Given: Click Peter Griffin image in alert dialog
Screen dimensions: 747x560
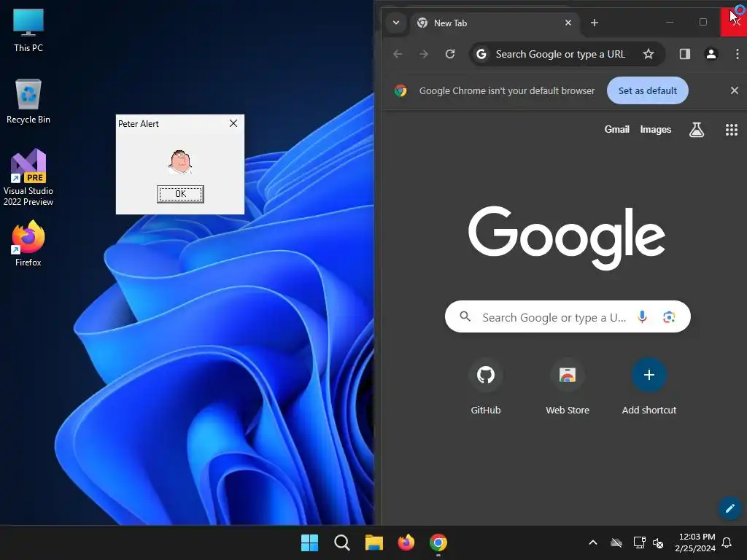Looking at the screenshot, I should pos(180,162).
